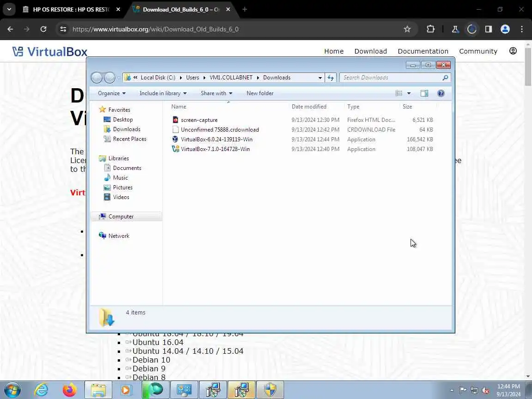Reload the VirtualBox page
532x399 pixels.
(x=43, y=29)
